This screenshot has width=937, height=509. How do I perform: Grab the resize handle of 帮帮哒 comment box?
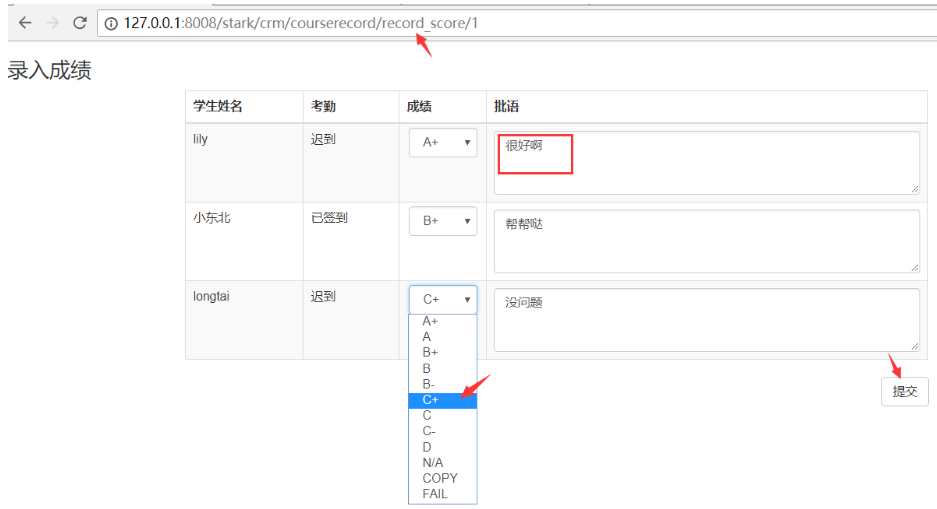pyautogui.click(x=915, y=268)
